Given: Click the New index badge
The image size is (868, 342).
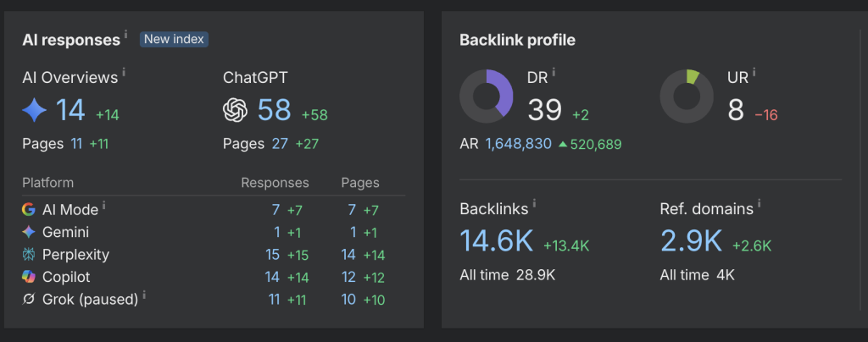Looking at the screenshot, I should (174, 39).
